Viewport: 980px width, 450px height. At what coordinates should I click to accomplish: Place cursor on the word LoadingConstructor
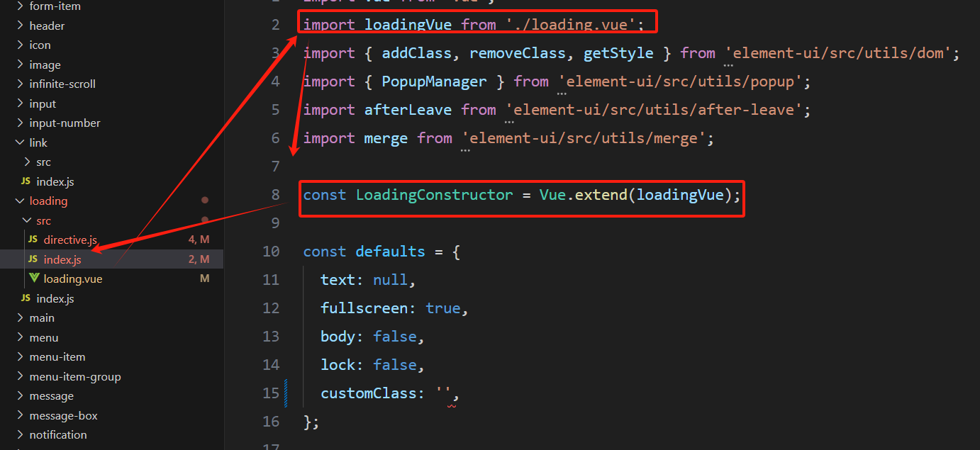pyautogui.click(x=435, y=194)
